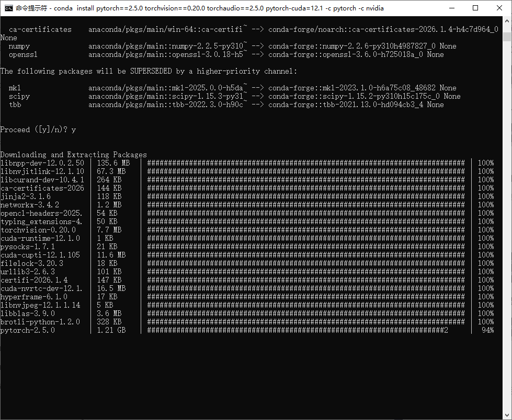Select the openssl package name in the update list

pos(23,54)
